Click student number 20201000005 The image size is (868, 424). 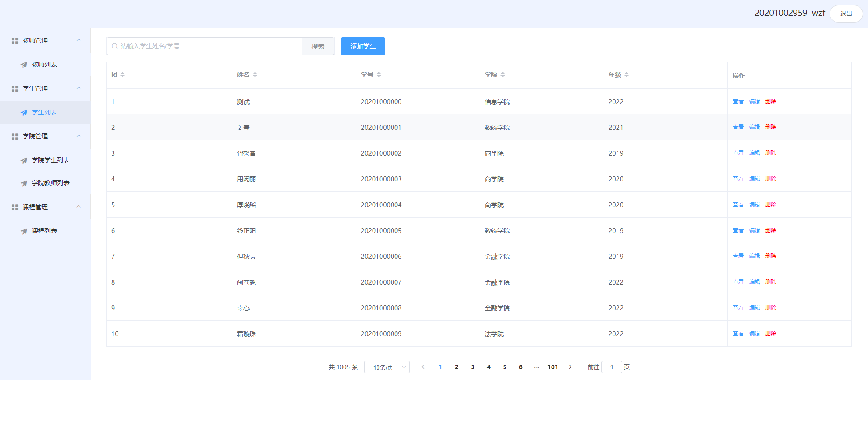click(x=381, y=231)
